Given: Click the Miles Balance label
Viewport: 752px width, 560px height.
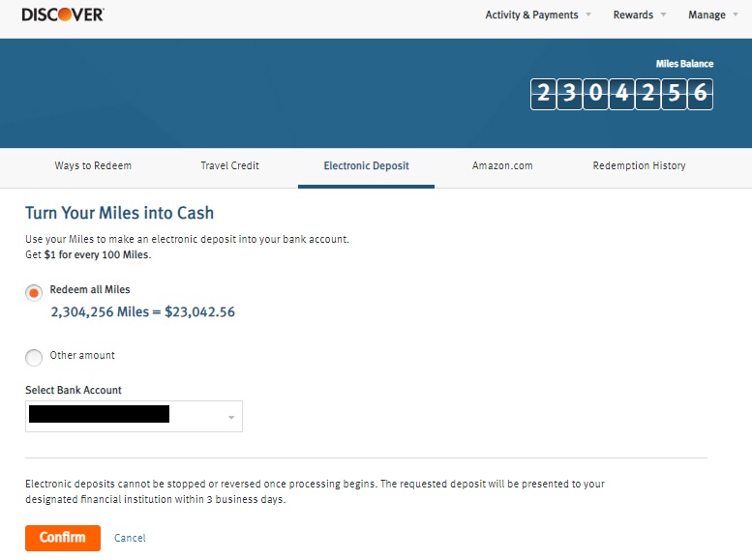Looking at the screenshot, I should pos(684,64).
